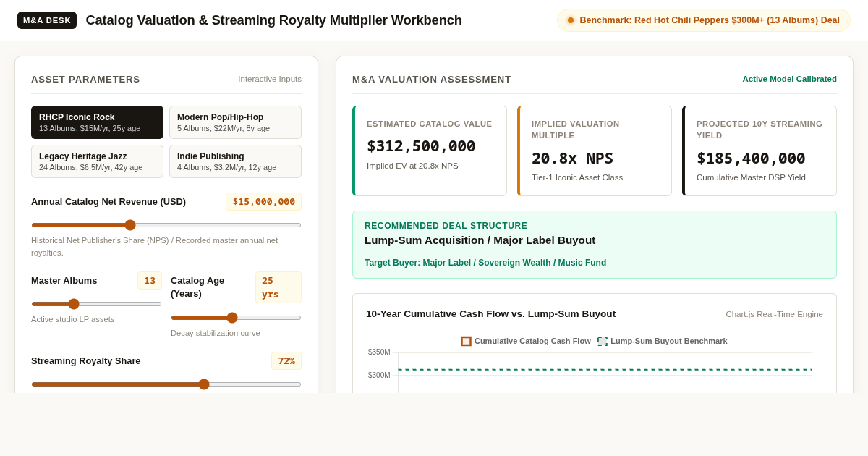
Task: Click the 25 yrs catalog age value
Action: point(278,287)
